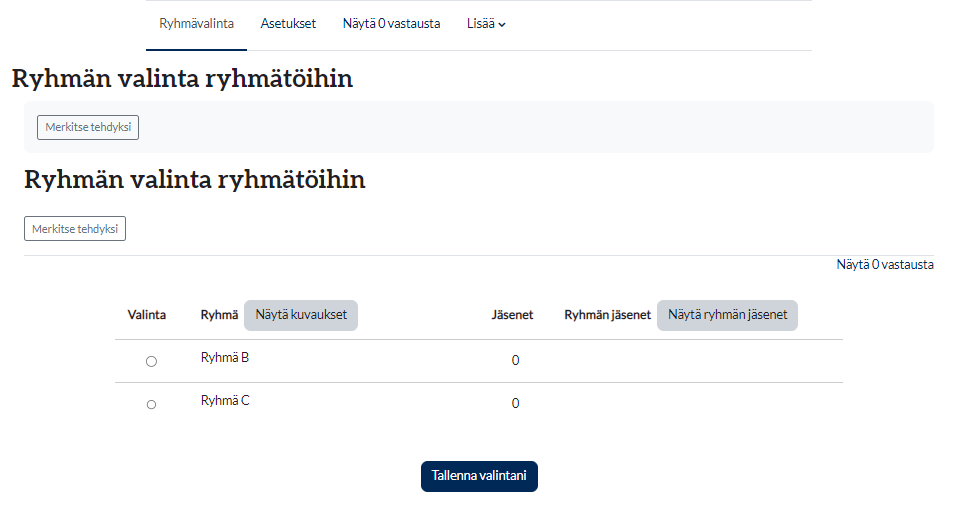
Task: Show group descriptions with Näytä kuvaukset
Action: pos(301,315)
